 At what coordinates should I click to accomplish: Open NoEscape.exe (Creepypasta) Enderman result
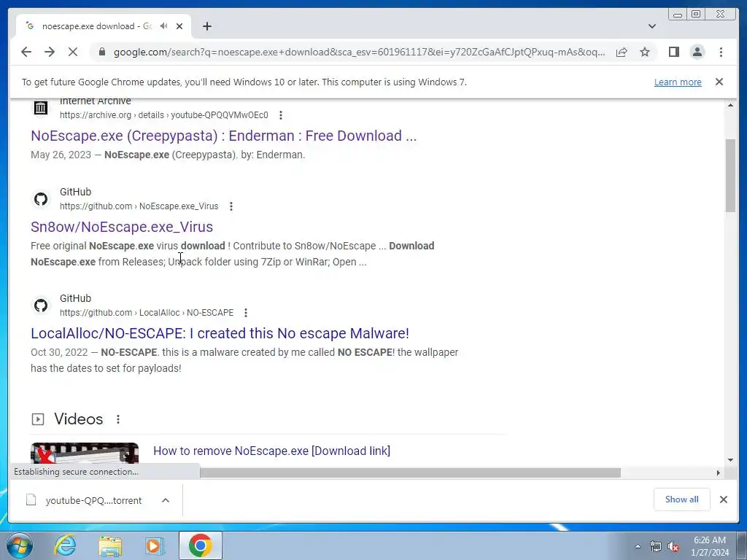pyautogui.click(x=223, y=136)
